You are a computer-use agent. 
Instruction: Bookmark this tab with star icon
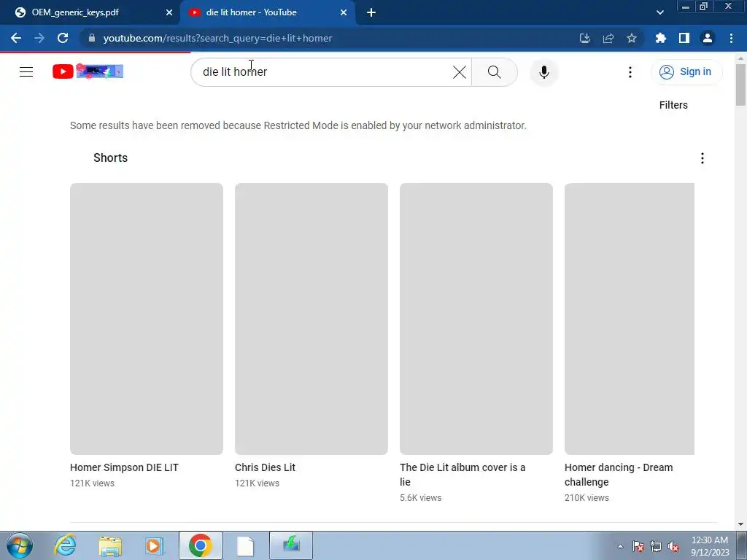[x=631, y=38]
